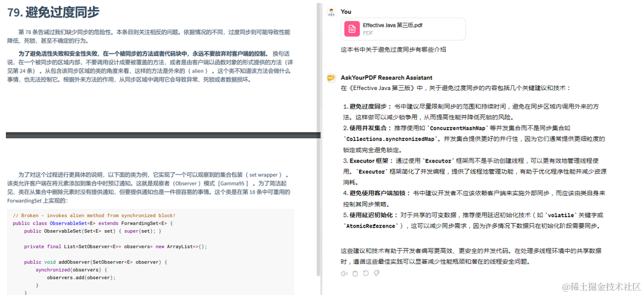Click the You sender name label

[346, 12]
